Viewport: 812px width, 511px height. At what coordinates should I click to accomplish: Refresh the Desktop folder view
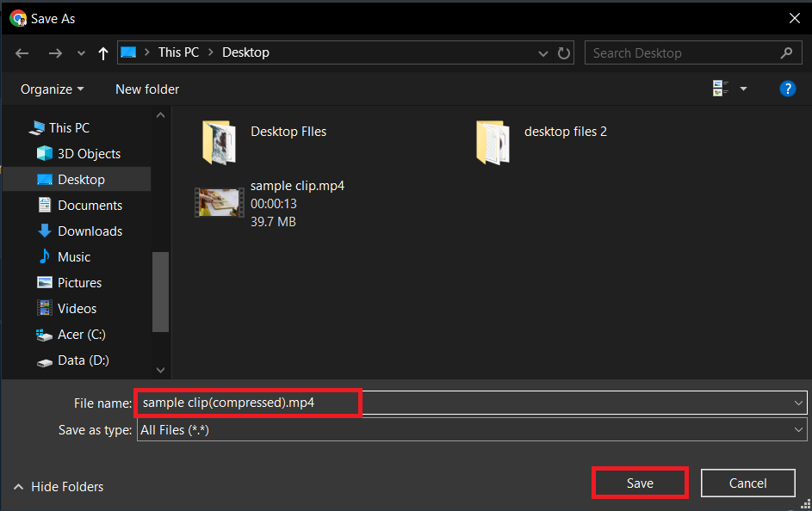(x=564, y=52)
